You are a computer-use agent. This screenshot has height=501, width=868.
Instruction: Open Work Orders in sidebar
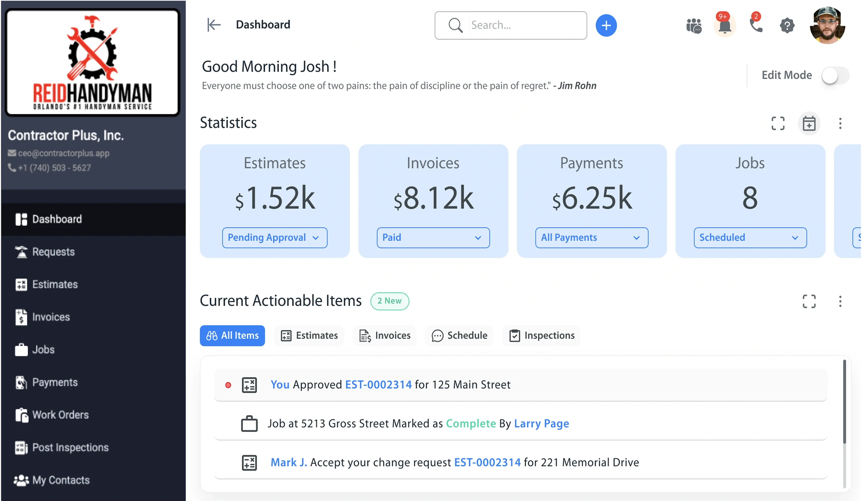(60, 415)
